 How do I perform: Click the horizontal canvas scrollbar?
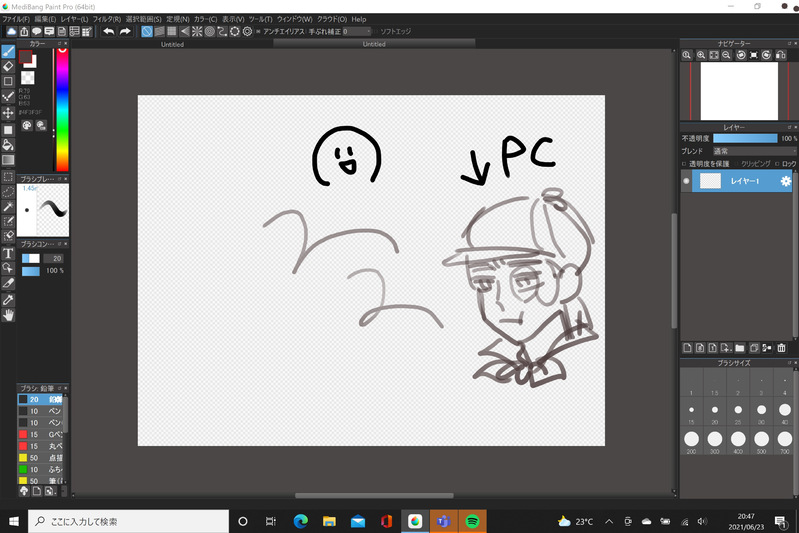pos(374,495)
